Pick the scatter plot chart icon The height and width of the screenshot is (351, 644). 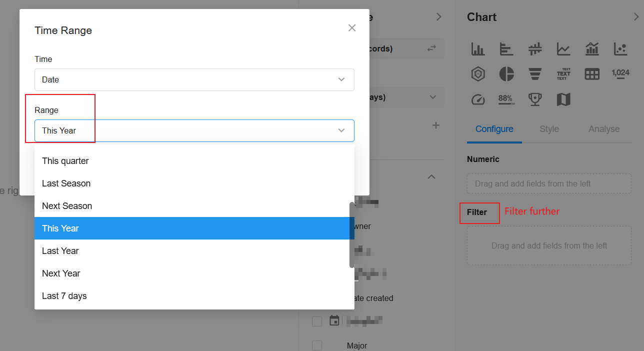(x=620, y=49)
